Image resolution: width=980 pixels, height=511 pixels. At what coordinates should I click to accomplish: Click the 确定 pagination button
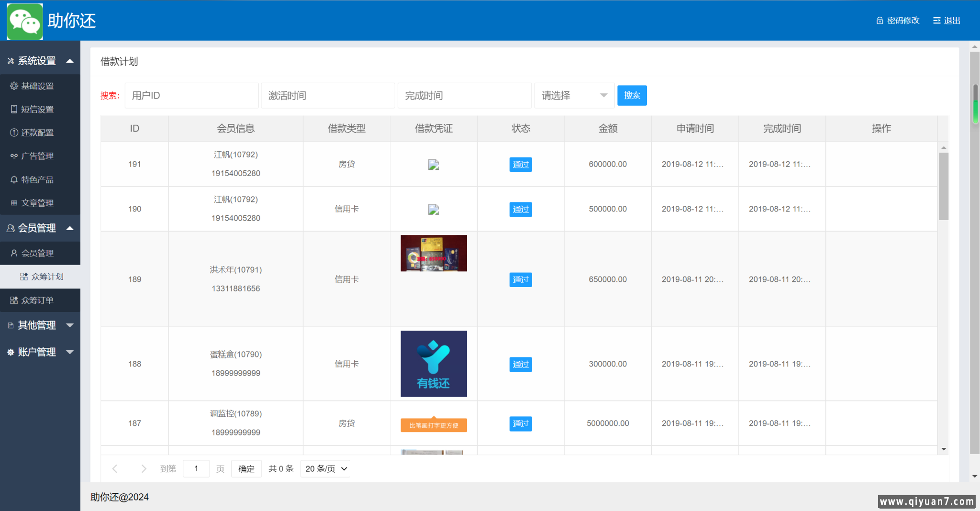(246, 469)
